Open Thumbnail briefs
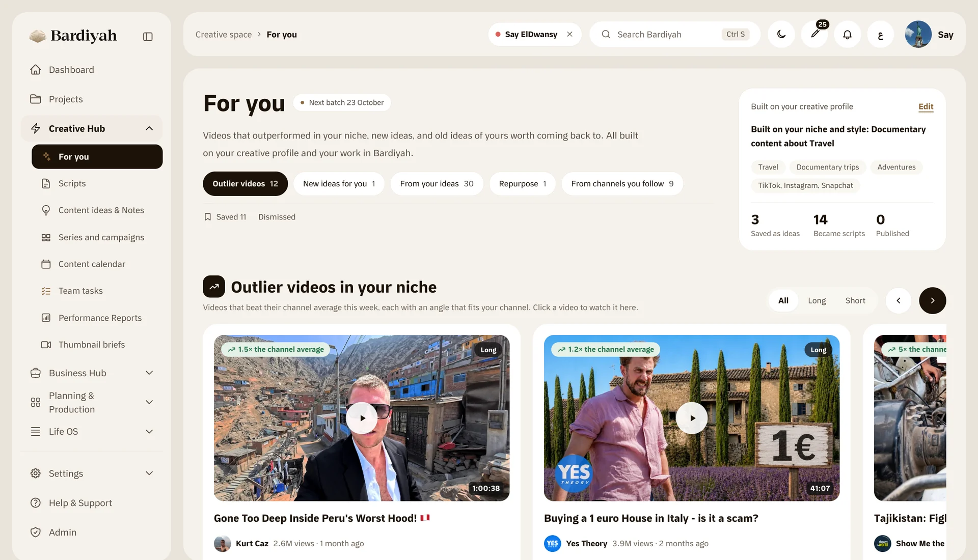This screenshot has height=560, width=978. tap(97, 345)
